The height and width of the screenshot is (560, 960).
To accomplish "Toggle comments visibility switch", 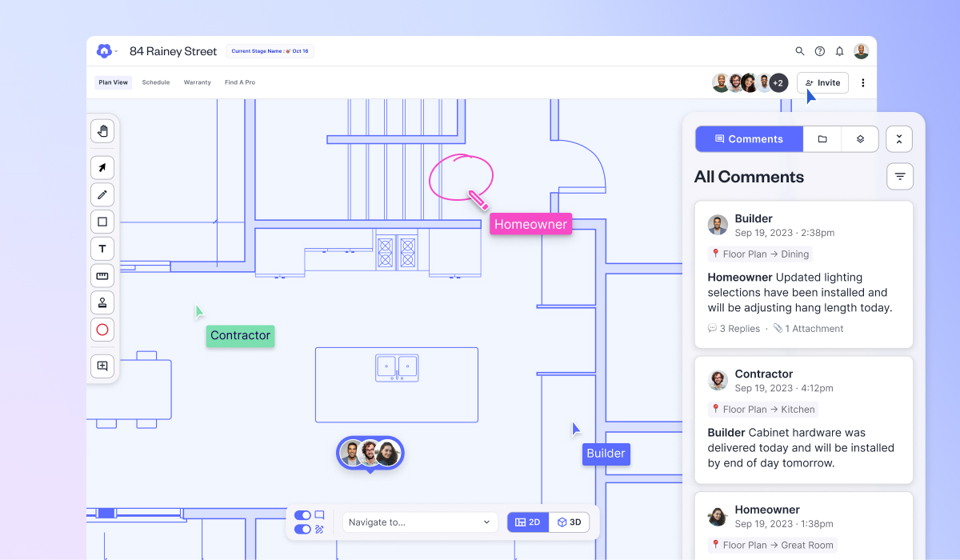I will click(302, 515).
